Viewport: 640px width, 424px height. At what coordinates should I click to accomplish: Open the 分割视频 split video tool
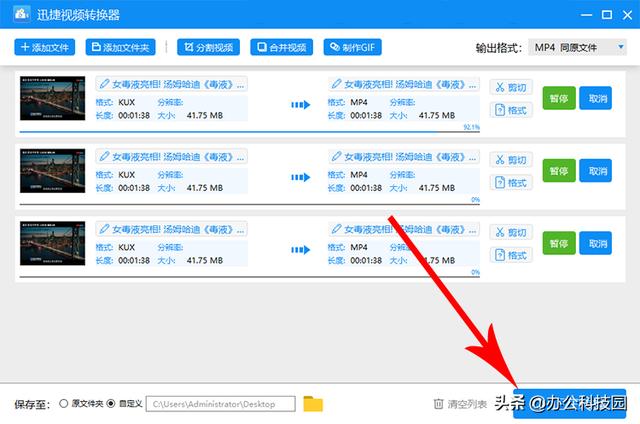208,47
